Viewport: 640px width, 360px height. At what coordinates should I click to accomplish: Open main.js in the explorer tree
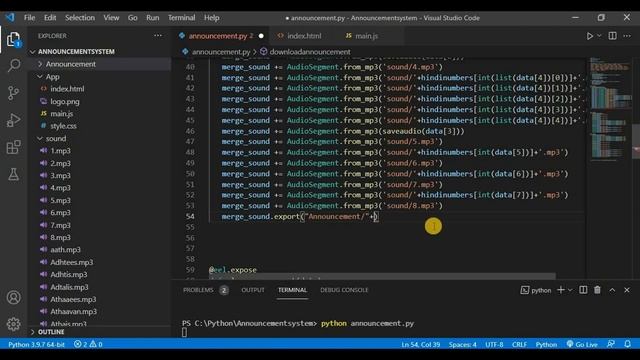tap(61, 113)
